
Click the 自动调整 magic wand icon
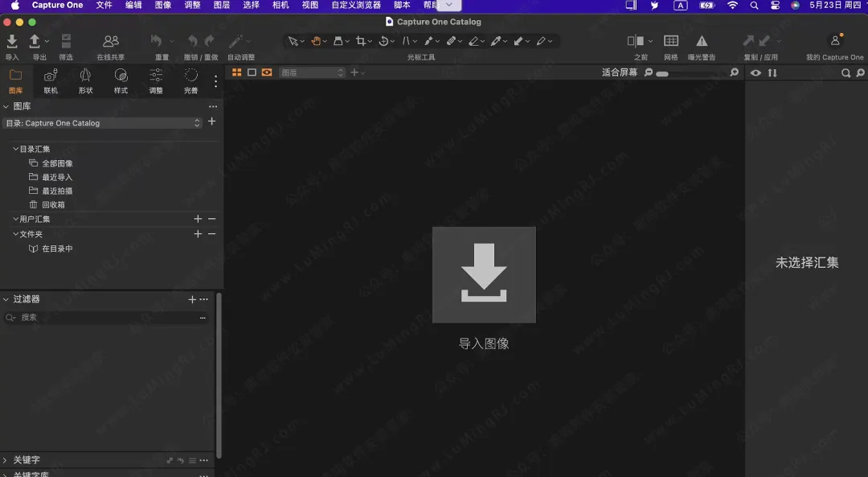[x=235, y=41]
